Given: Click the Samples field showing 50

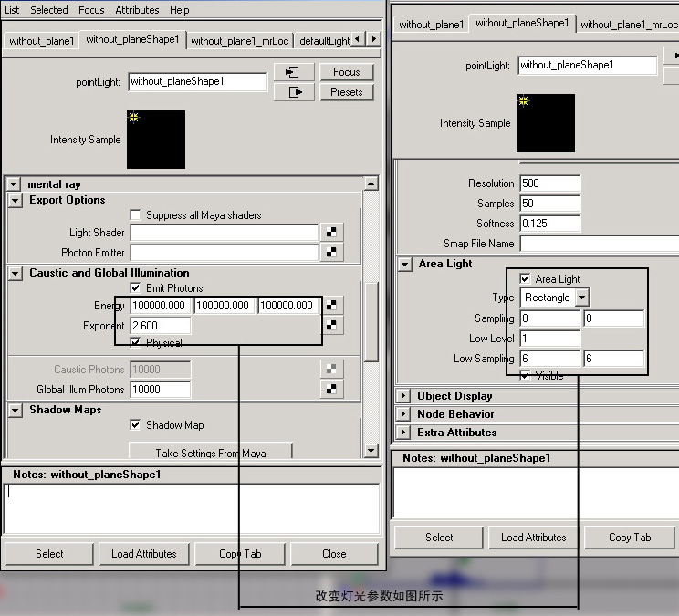Looking at the screenshot, I should 550,203.
